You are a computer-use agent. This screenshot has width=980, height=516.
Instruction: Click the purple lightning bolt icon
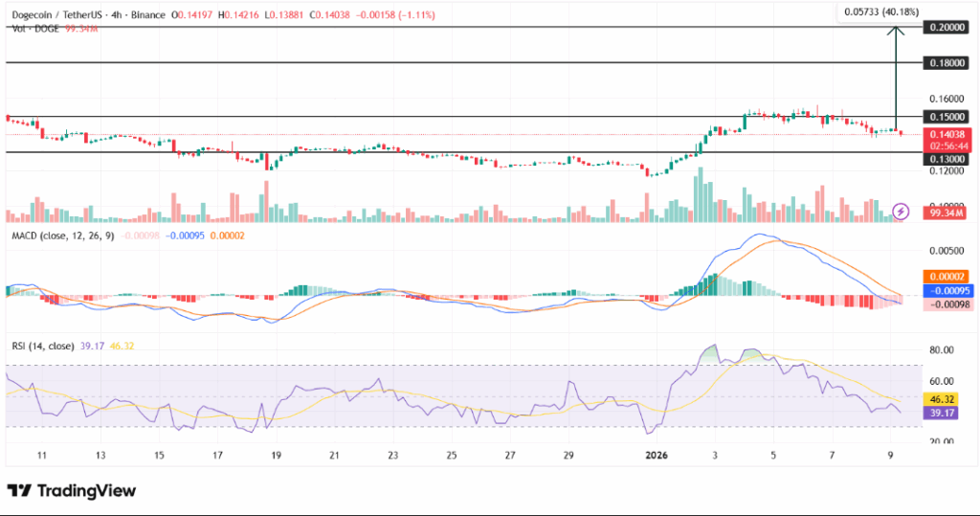pyautogui.click(x=900, y=211)
